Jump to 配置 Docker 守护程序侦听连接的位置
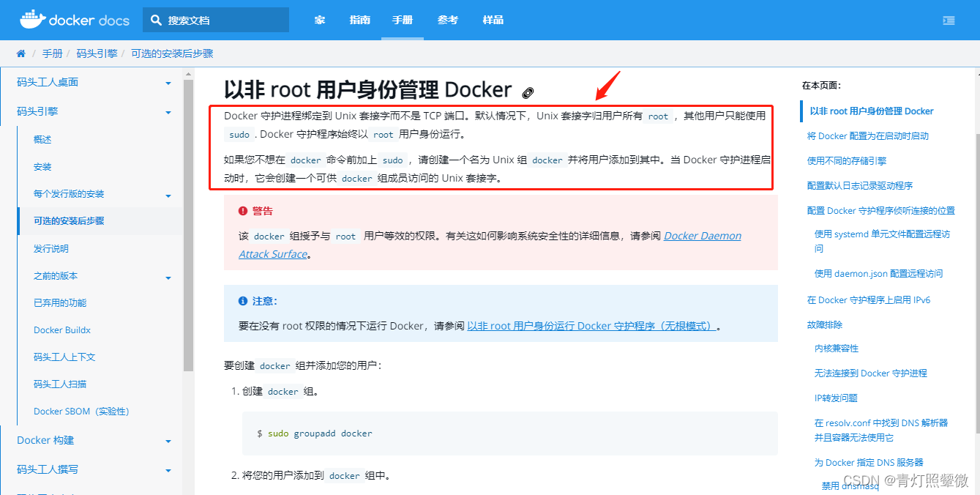Viewport: 980px width, 495px height. click(x=881, y=211)
